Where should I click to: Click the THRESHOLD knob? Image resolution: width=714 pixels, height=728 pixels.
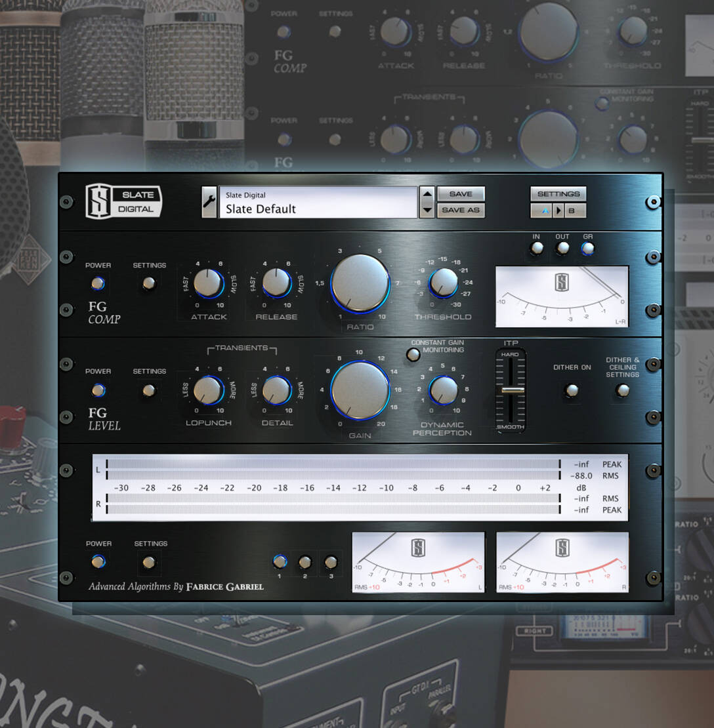tap(444, 283)
